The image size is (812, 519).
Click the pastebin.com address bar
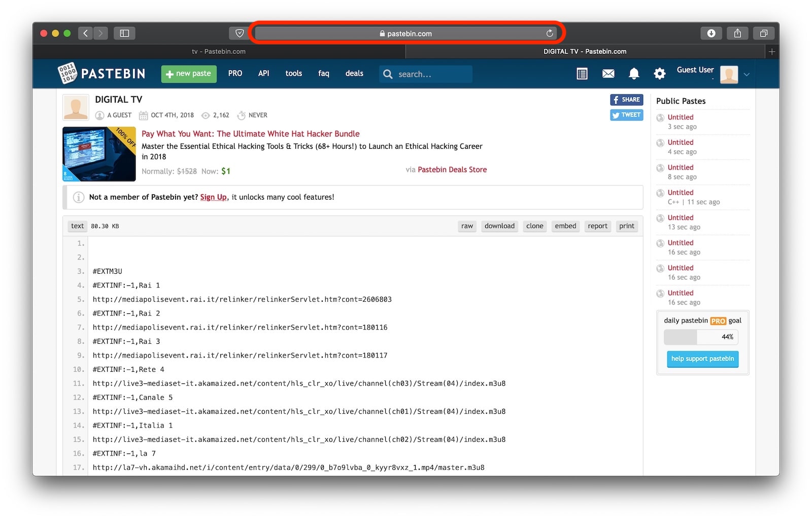click(x=405, y=34)
